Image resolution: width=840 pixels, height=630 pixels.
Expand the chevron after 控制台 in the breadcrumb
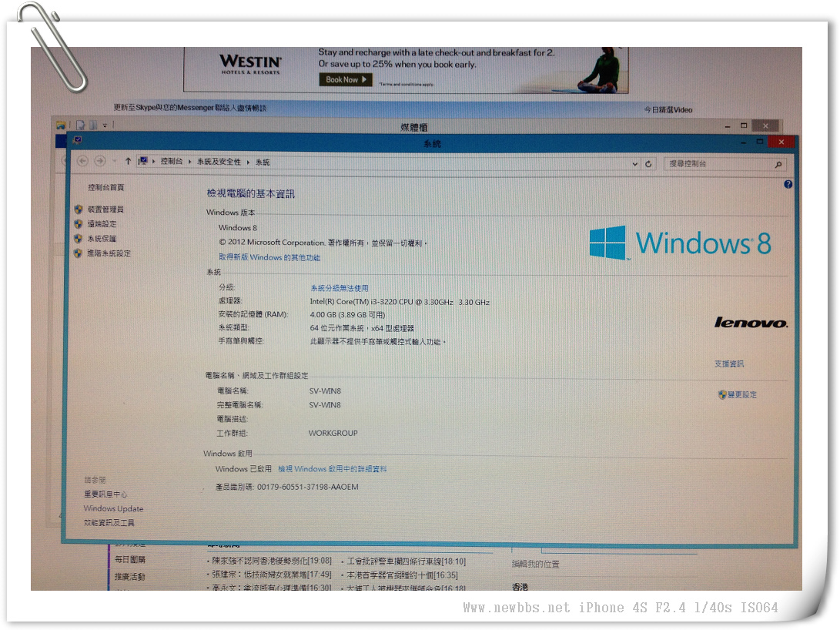click(x=190, y=163)
